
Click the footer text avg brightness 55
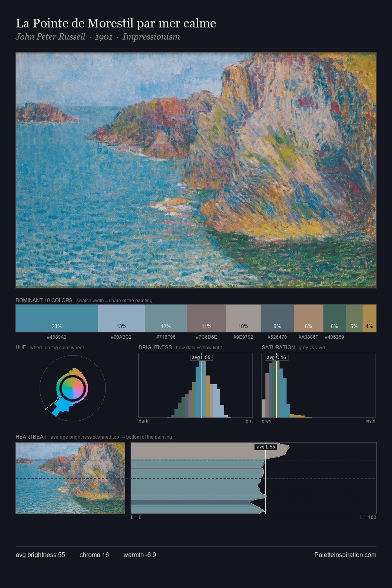(x=40, y=555)
